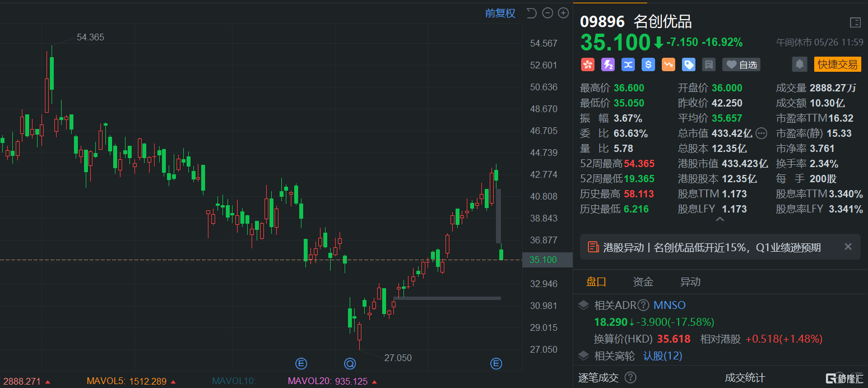The width and height of the screenshot is (868, 388).
Task: Click the orange downward trend icon
Action: [x=669, y=64]
